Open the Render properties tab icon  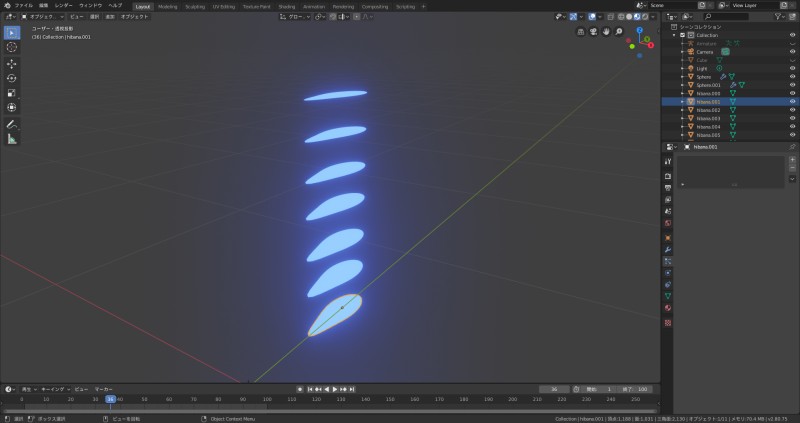point(668,176)
